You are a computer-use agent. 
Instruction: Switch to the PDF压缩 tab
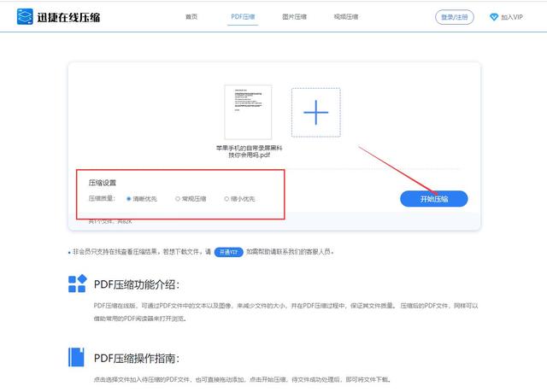[x=243, y=17]
